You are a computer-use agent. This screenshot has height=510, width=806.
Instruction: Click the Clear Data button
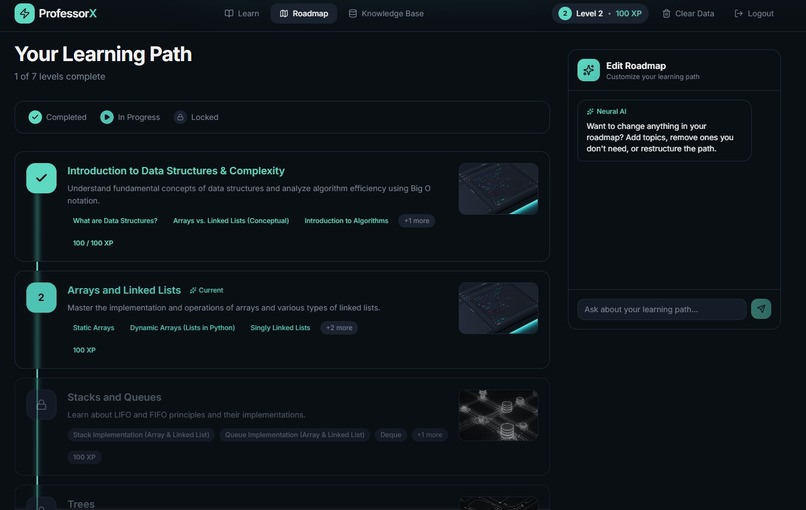point(688,13)
